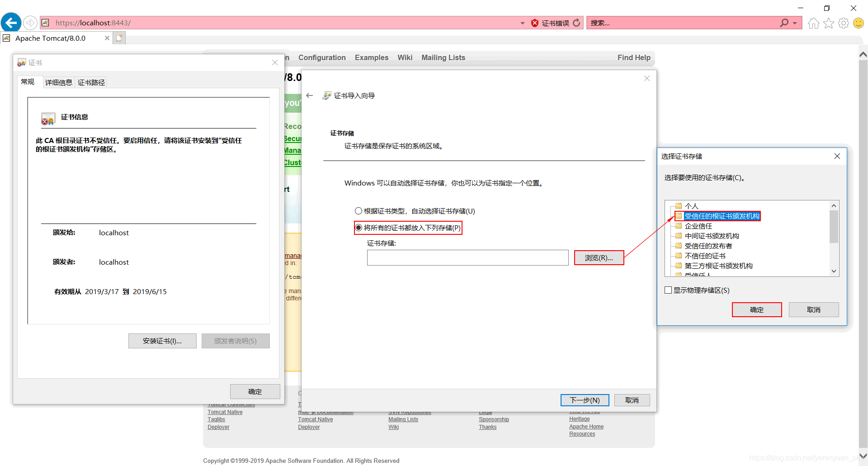This screenshot has height=466, width=868.
Task: Check the 显示物理存储区(S) checkbox
Action: click(x=668, y=290)
